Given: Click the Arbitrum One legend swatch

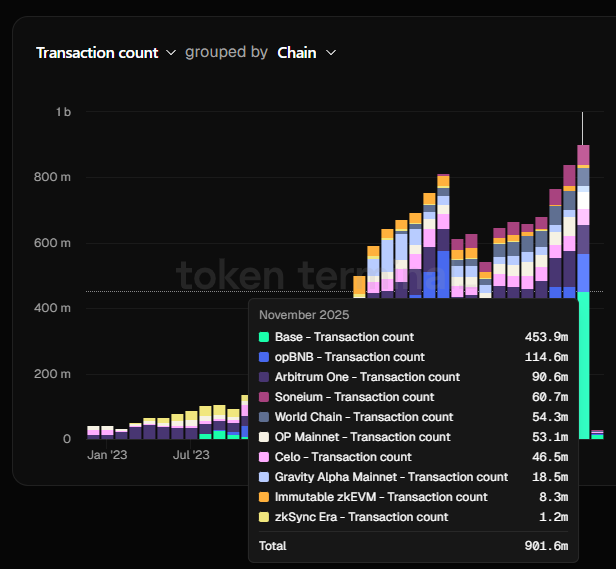Looking at the screenshot, I should pyautogui.click(x=264, y=377).
